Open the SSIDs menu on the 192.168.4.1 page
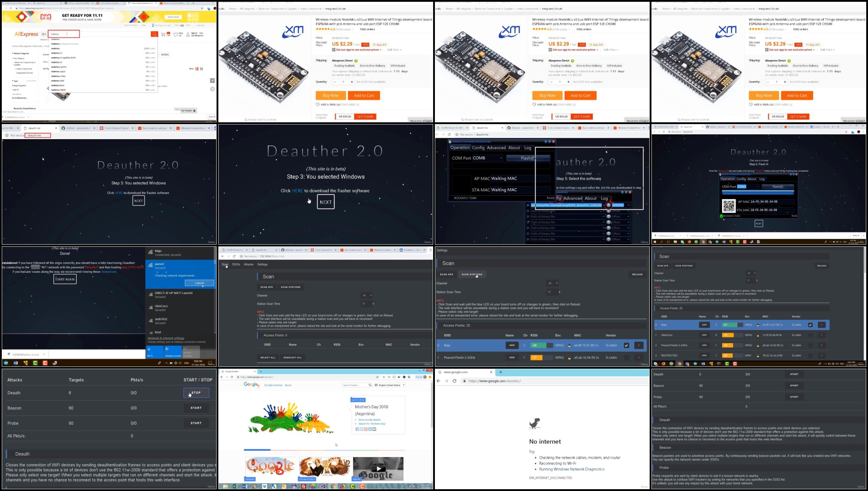 point(236,265)
